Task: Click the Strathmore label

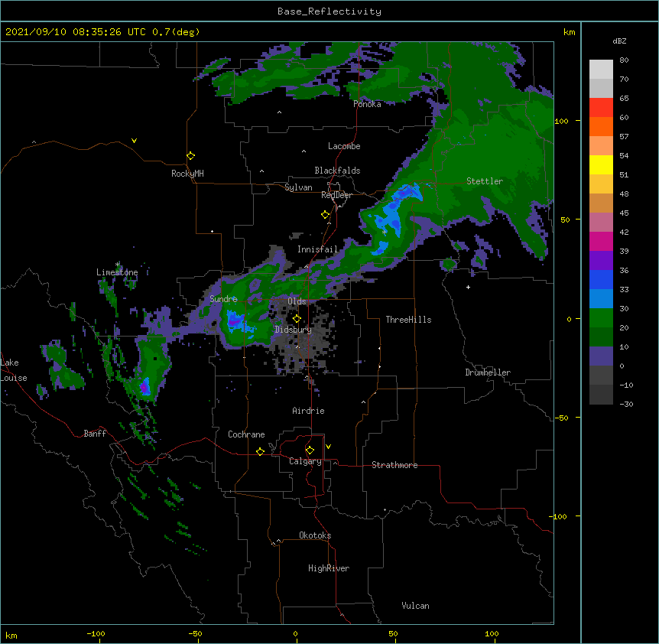Action: point(394,465)
